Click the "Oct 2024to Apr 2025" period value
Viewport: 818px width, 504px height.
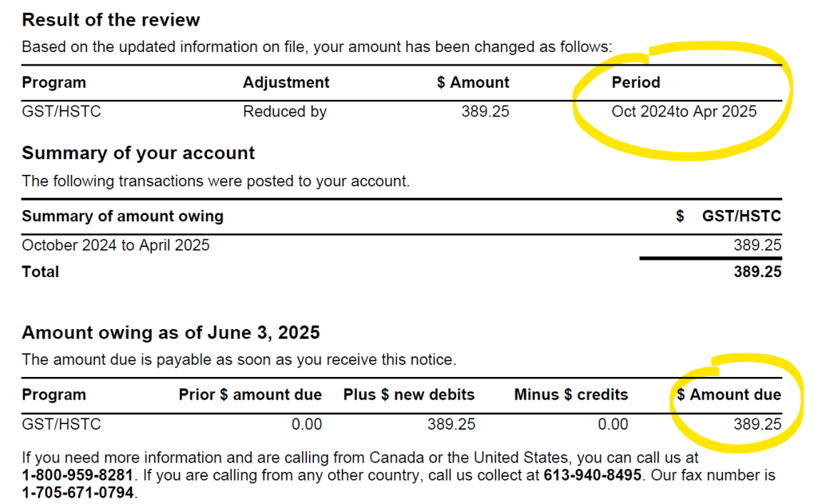pos(684,112)
